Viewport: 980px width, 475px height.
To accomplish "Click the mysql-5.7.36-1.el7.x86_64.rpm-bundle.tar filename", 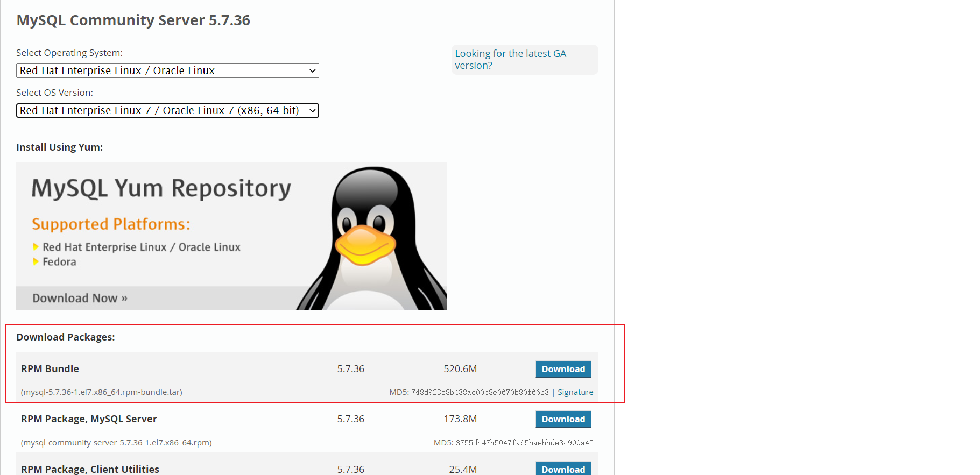I will pos(102,392).
